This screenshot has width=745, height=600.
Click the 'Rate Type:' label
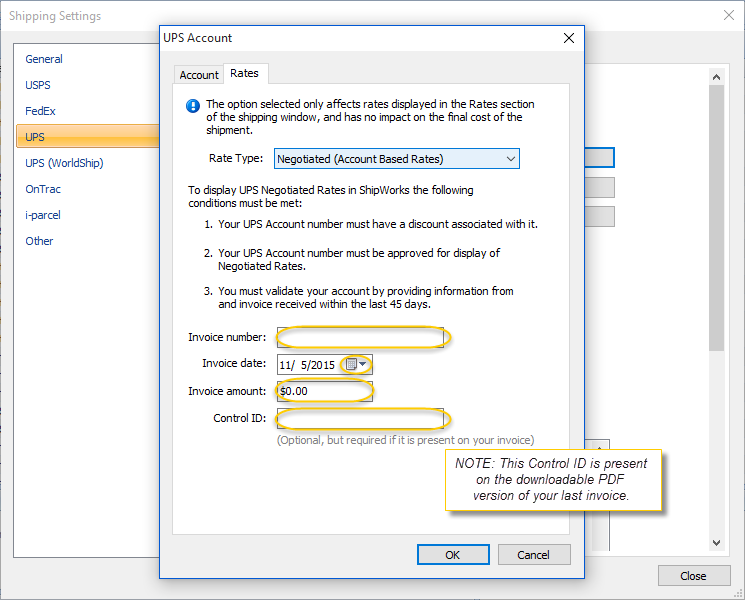click(x=236, y=158)
